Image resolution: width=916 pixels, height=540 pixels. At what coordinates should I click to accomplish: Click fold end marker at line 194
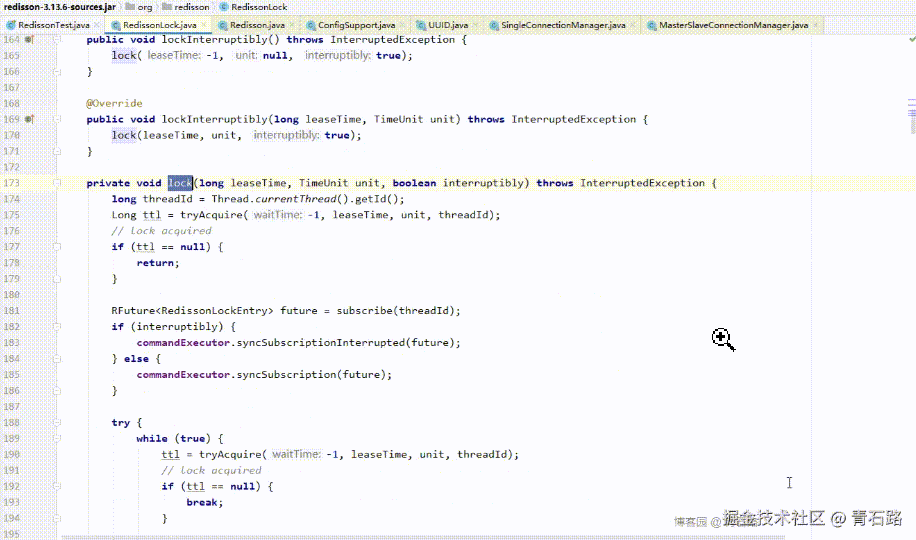pos(57,518)
